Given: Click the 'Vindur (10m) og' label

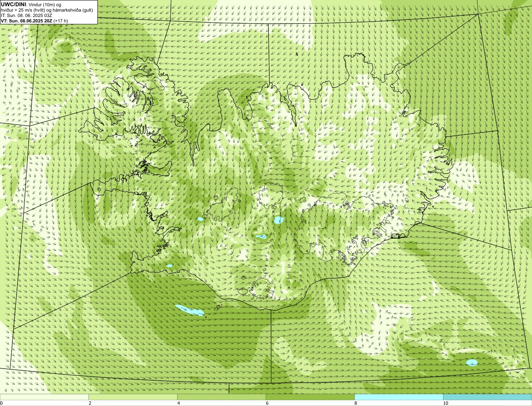Looking at the screenshot, I should [x=45, y=4].
